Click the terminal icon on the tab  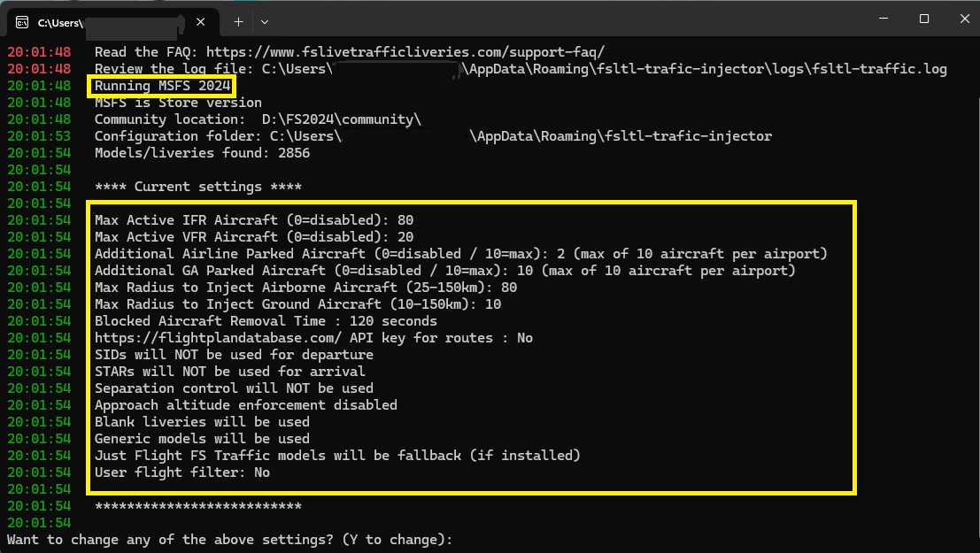tap(22, 22)
